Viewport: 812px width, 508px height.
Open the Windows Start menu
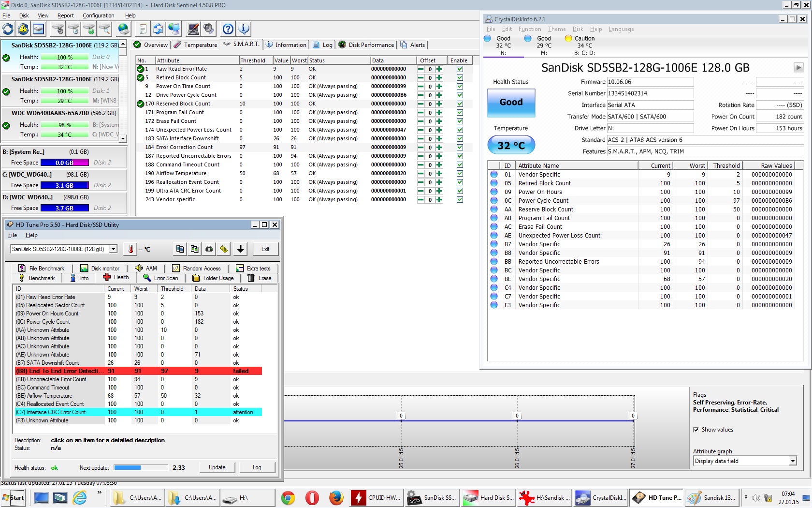click(13, 497)
